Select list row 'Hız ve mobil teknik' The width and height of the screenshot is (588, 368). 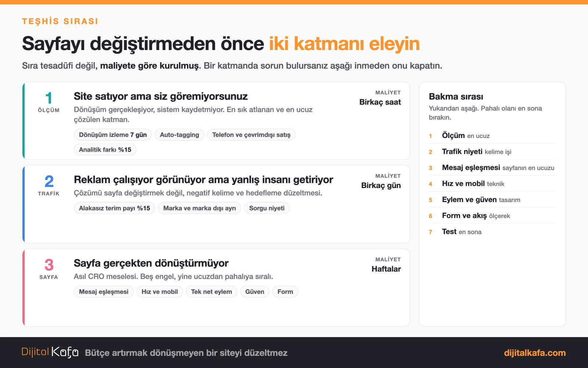point(492,184)
